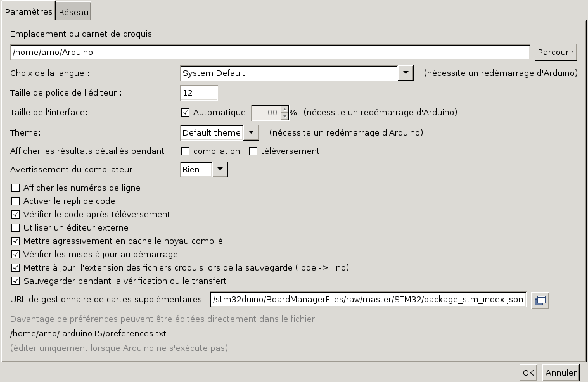Toggle the 'Automatique' interface size checkbox
This screenshot has height=382, width=588.
click(186, 113)
